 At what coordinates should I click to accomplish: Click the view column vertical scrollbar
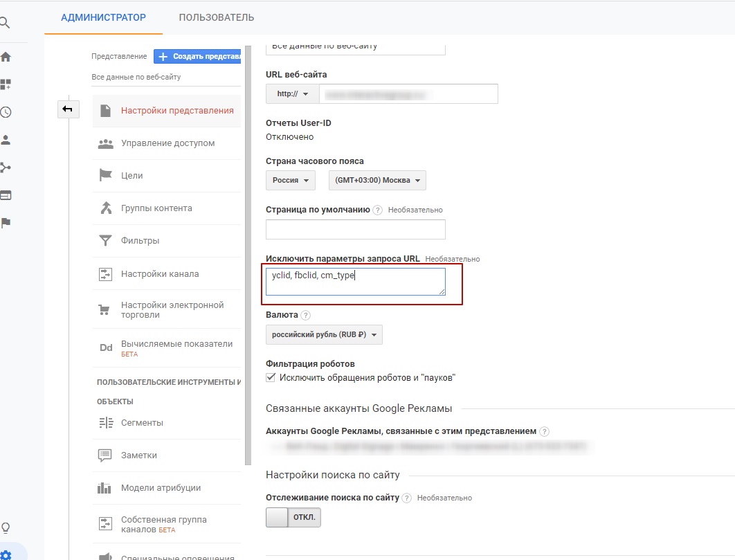point(248,255)
